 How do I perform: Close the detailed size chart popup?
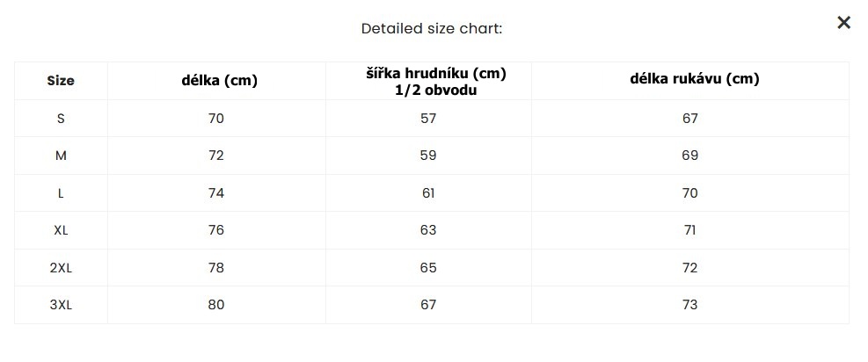pyautogui.click(x=843, y=23)
